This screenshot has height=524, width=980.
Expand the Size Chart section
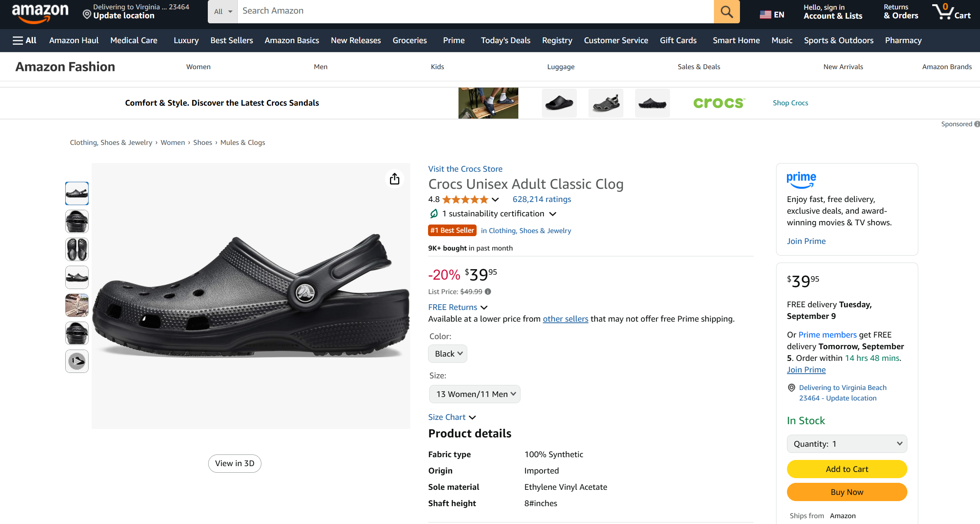click(x=452, y=417)
